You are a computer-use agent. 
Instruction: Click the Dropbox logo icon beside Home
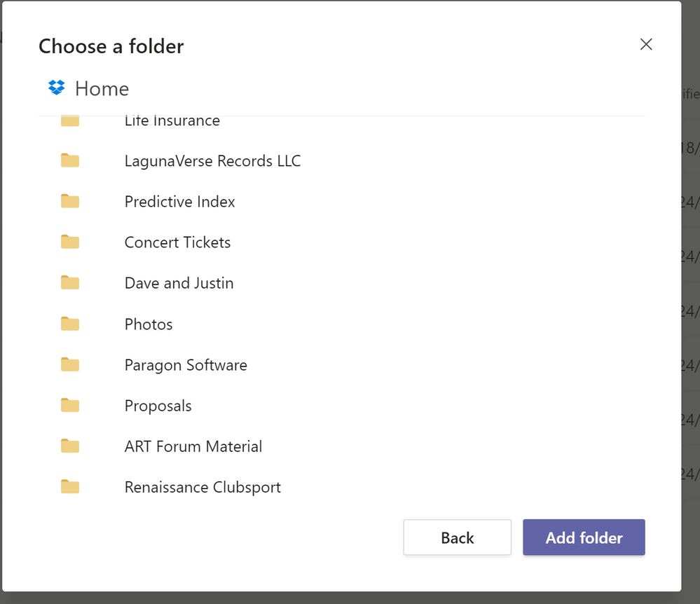(56, 88)
